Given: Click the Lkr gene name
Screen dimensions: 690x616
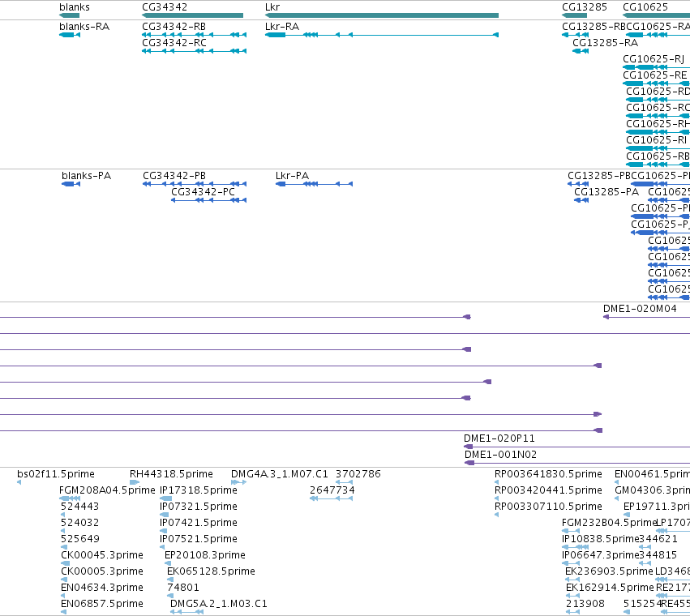Looking at the screenshot, I should [272, 7].
